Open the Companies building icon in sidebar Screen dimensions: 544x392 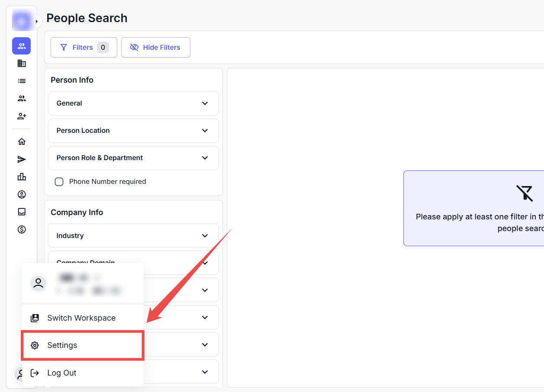coord(21,64)
